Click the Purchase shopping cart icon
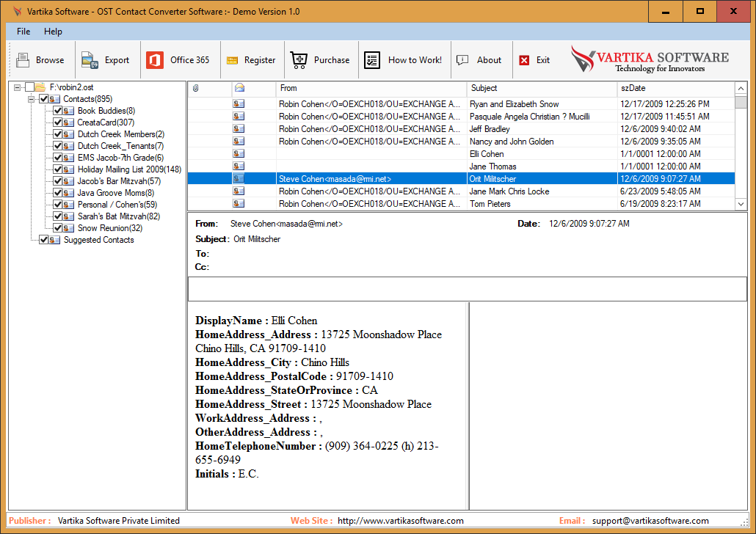Image resolution: width=756 pixels, height=534 pixels. pyautogui.click(x=299, y=60)
